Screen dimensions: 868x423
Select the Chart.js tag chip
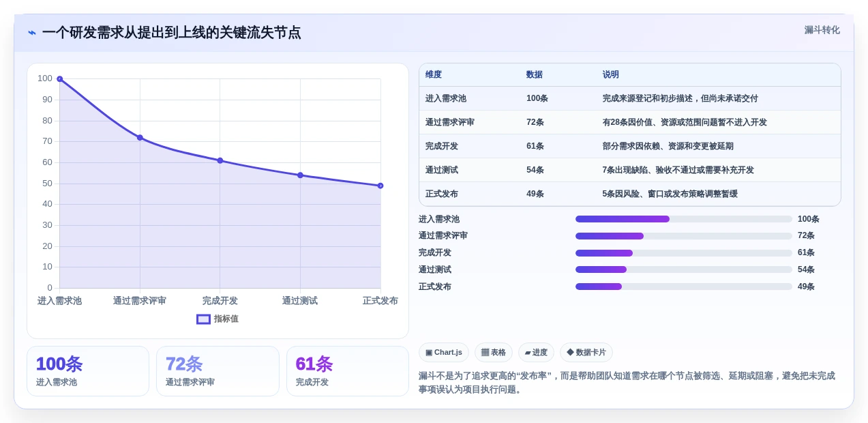click(444, 353)
